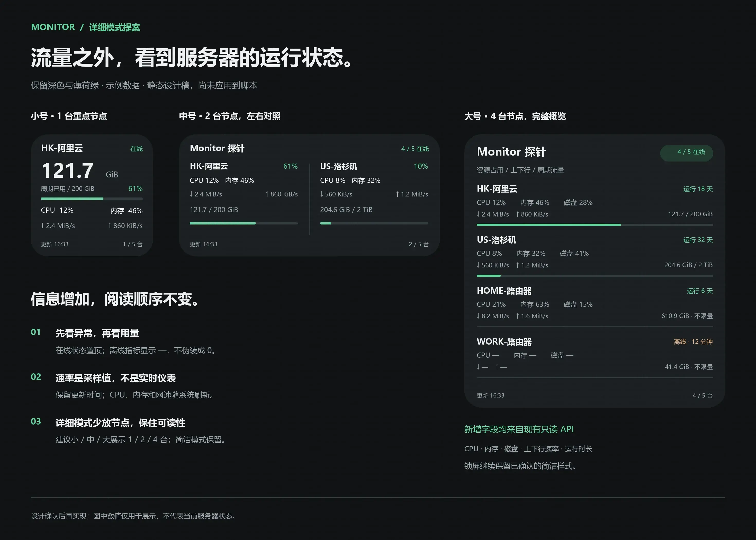Click "121.7 / 200 GiB" in medium widget
Image resolution: width=756 pixels, height=540 pixels.
[214, 210]
